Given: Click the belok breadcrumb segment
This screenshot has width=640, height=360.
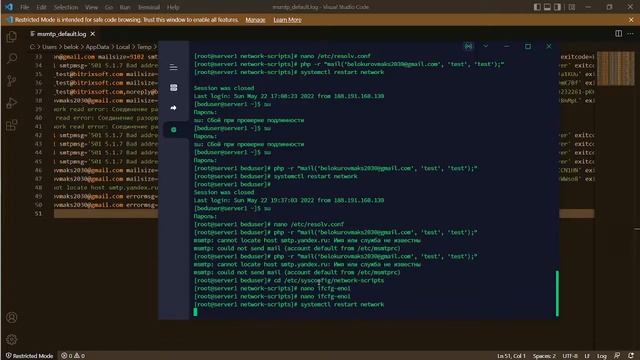Looking at the screenshot, I should (71, 47).
